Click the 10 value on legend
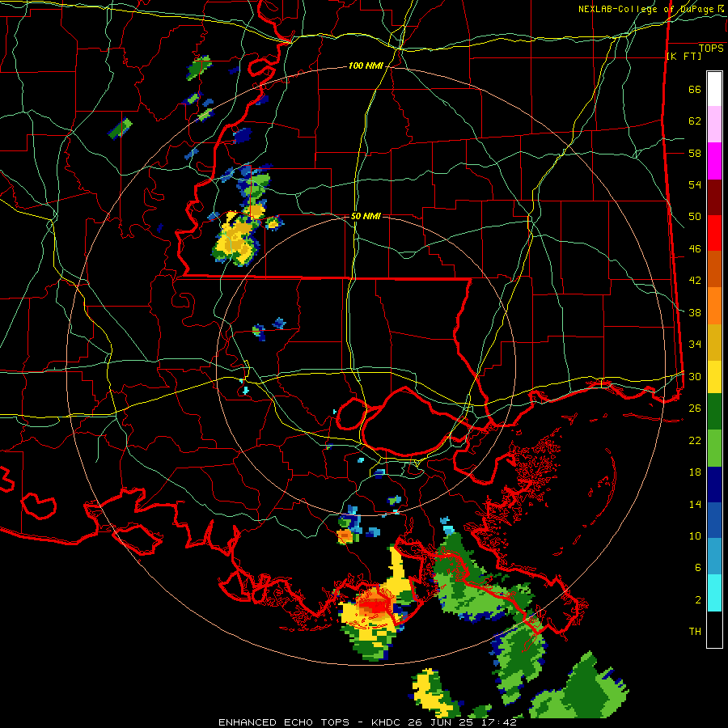The width and height of the screenshot is (728, 728). point(695,535)
